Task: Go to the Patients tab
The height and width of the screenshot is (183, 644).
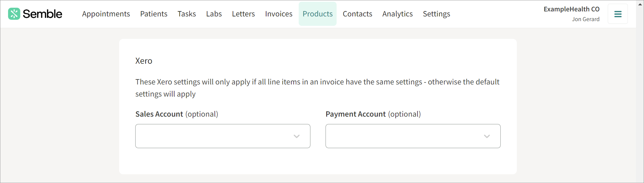Action: (x=154, y=14)
